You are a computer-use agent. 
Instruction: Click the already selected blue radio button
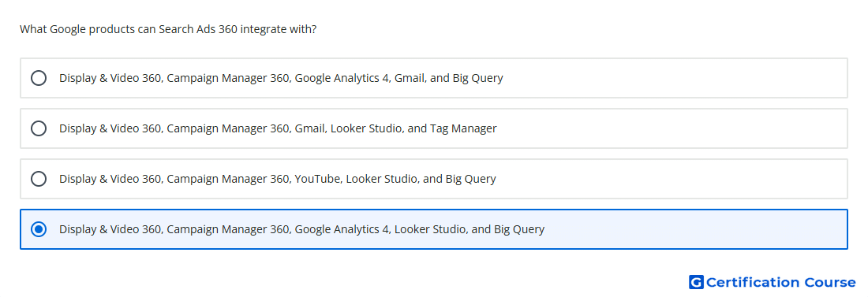pos(39,229)
